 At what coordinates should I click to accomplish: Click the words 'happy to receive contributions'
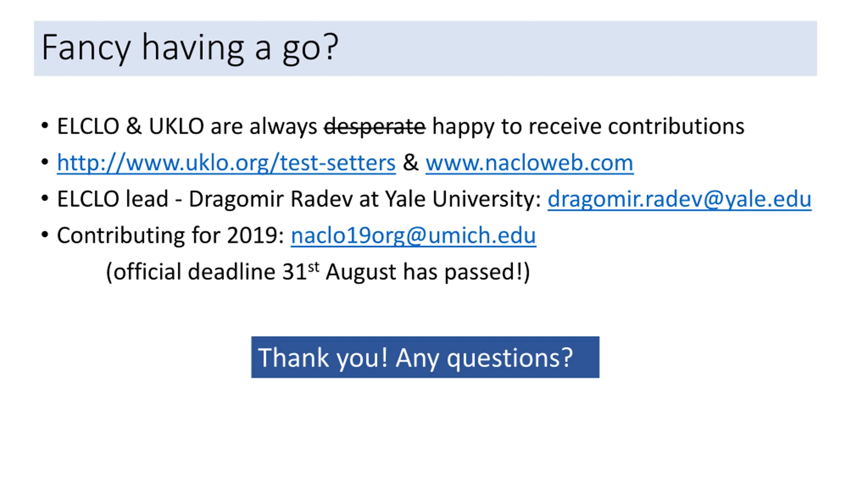tap(588, 126)
